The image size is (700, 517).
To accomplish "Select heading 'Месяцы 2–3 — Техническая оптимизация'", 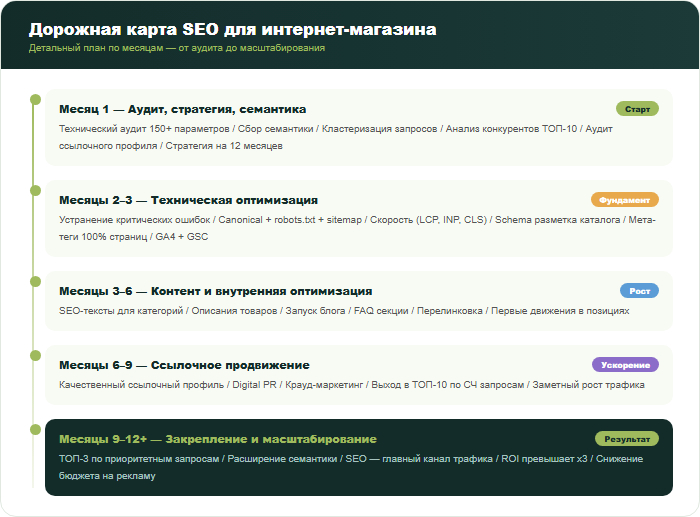I will point(188,200).
